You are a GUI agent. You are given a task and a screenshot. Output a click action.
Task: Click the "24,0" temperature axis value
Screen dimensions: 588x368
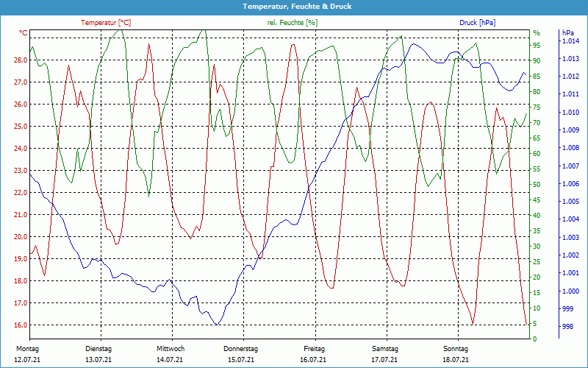pos(21,149)
